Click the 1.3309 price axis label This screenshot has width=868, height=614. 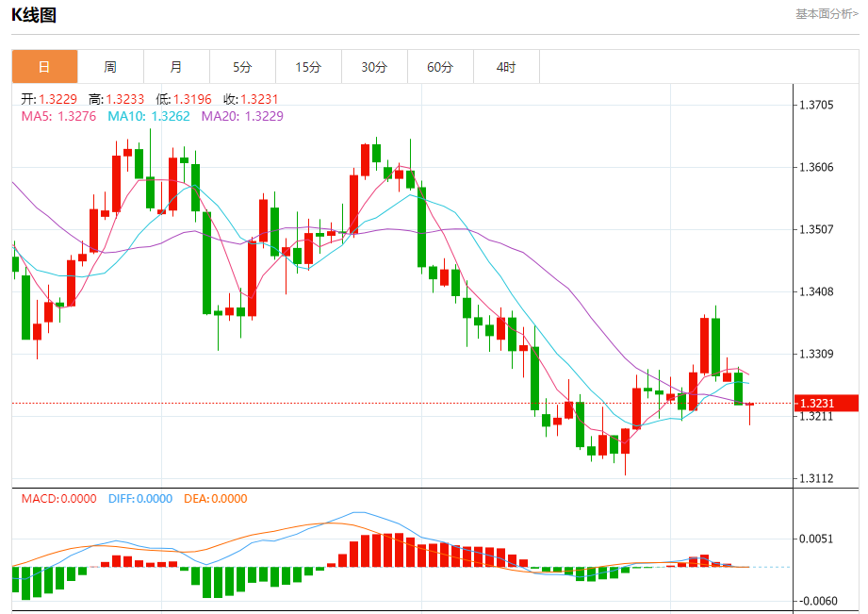[x=816, y=354]
